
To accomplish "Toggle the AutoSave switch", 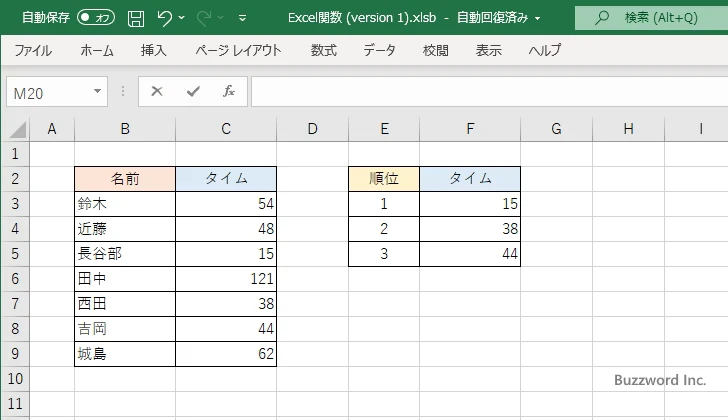I will (x=95, y=18).
